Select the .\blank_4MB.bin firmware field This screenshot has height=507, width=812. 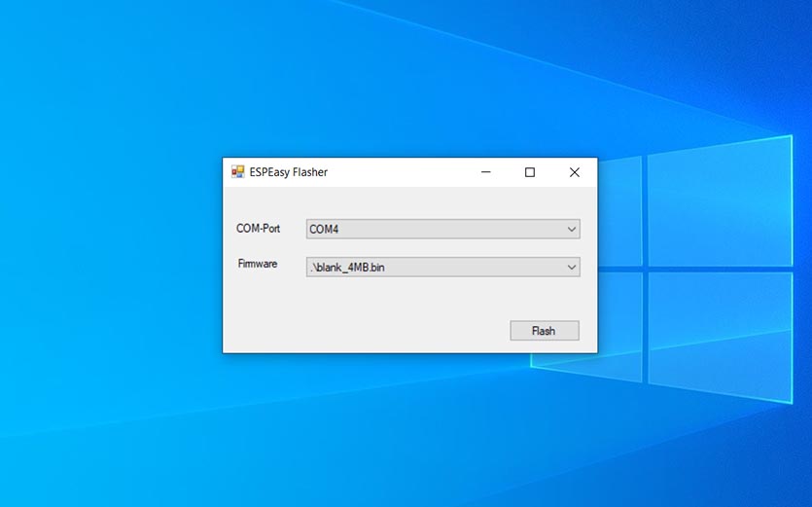click(x=442, y=268)
